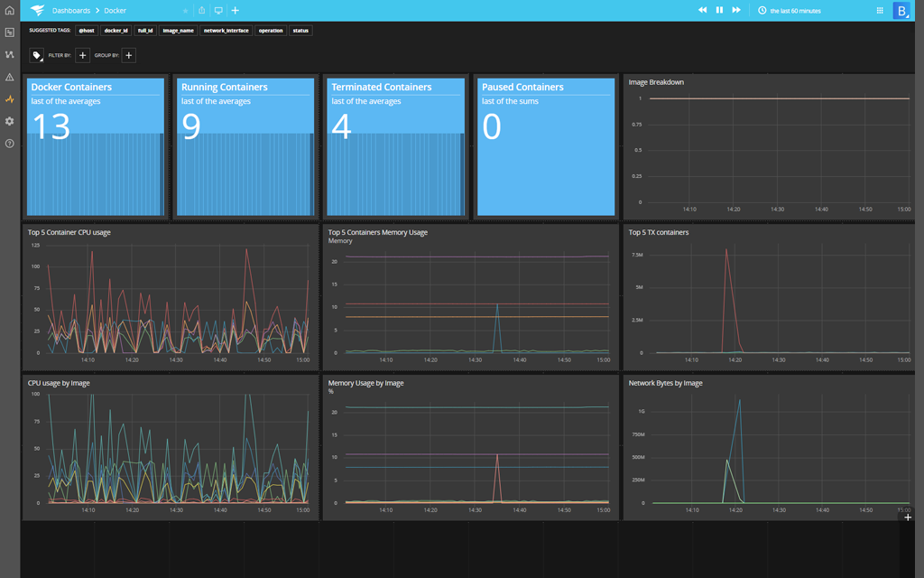Open the Help question mark icon

[9, 143]
